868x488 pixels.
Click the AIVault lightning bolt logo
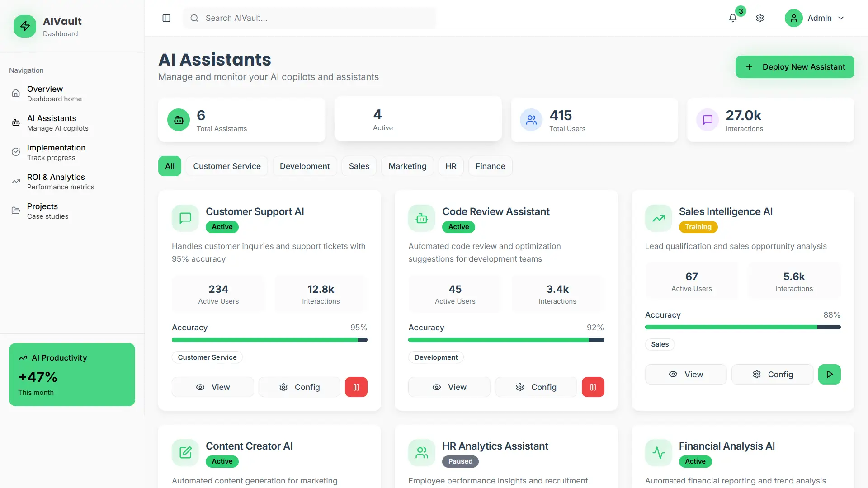pyautogui.click(x=25, y=26)
